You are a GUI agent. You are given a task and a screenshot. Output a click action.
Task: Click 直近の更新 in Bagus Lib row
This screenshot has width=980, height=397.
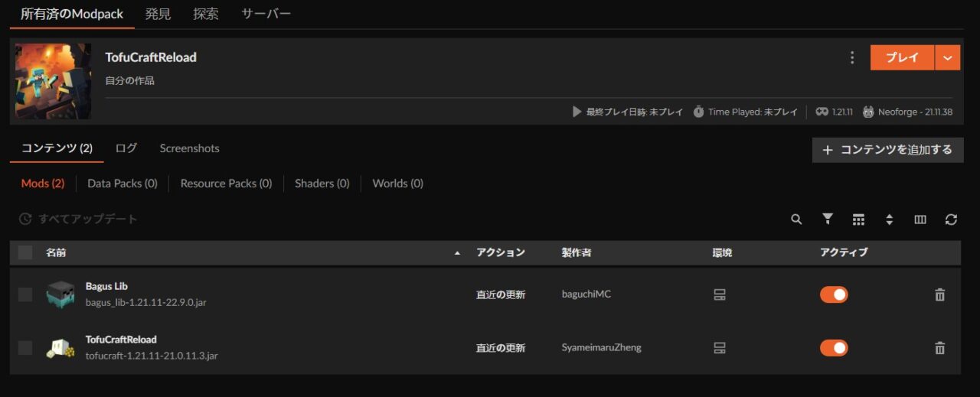[501, 294]
